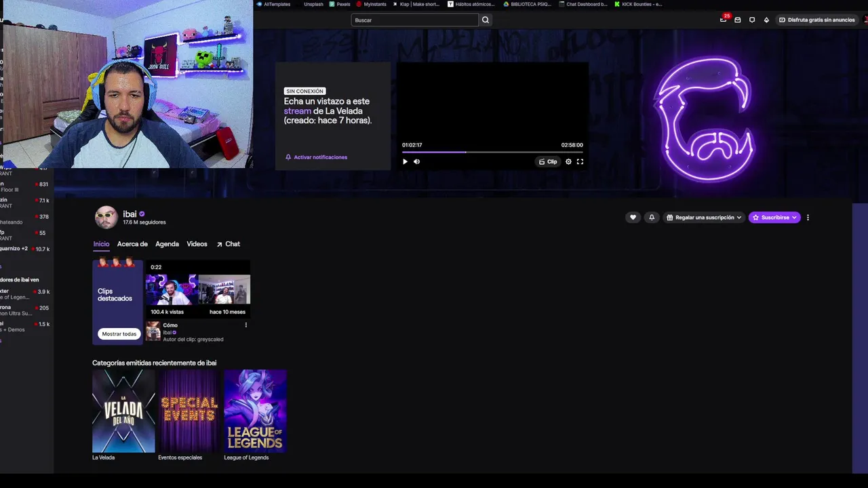Open the video player settings gear

tap(568, 161)
